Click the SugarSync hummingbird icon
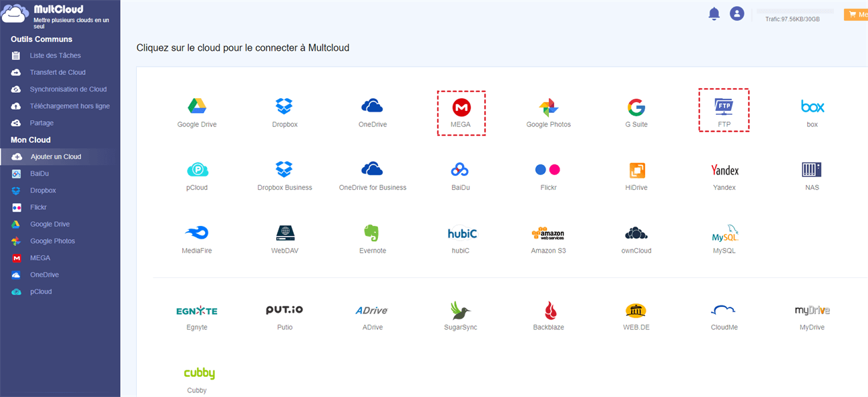The image size is (868, 397). coord(460,311)
